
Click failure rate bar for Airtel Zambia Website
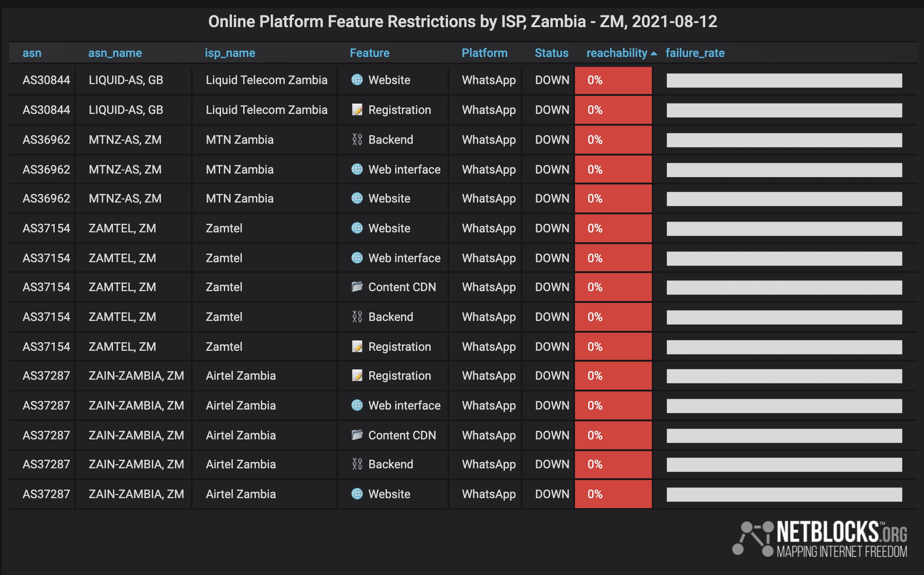pos(784,494)
